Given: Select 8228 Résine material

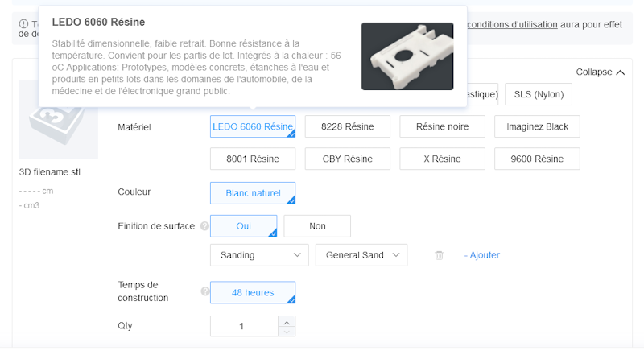Looking at the screenshot, I should pos(347,126).
